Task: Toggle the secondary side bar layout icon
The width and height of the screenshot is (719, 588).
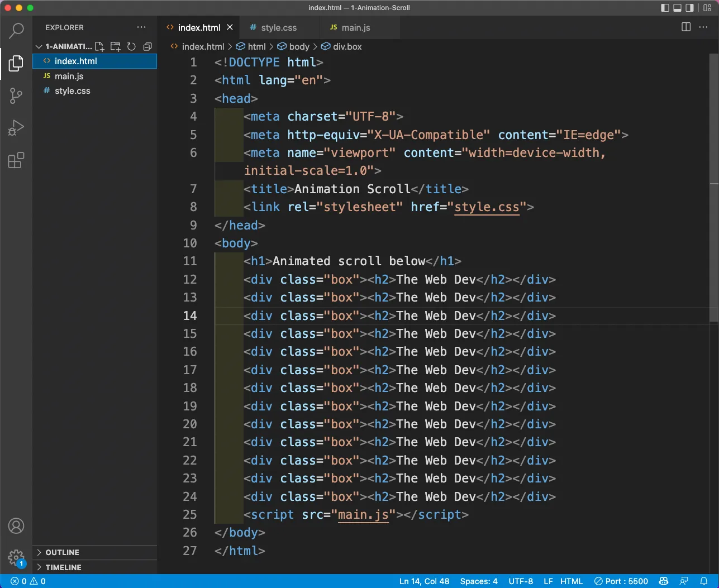Action: point(690,8)
